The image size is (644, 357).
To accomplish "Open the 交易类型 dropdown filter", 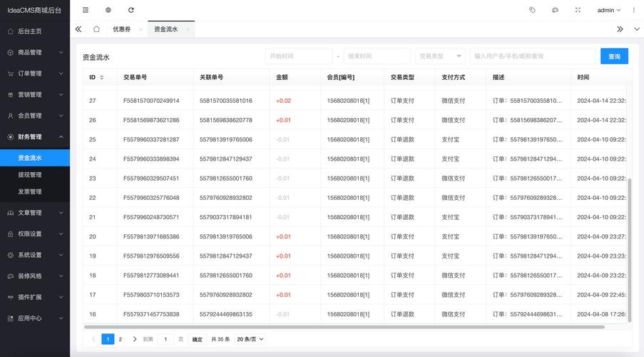I will (440, 56).
